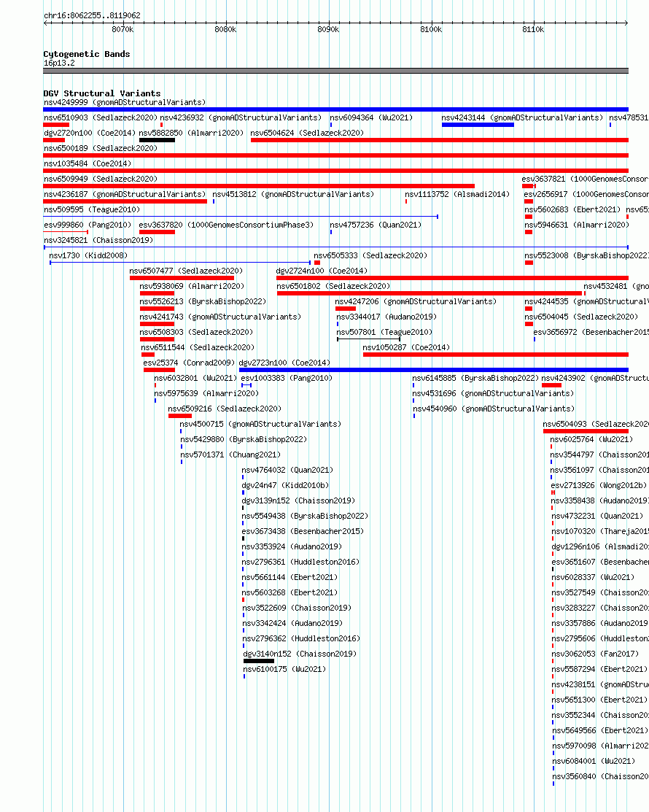Viewport: 649px width, 812px height.
Task: Open the nsv1730 Kidd2008 entry
Action: coord(88,255)
